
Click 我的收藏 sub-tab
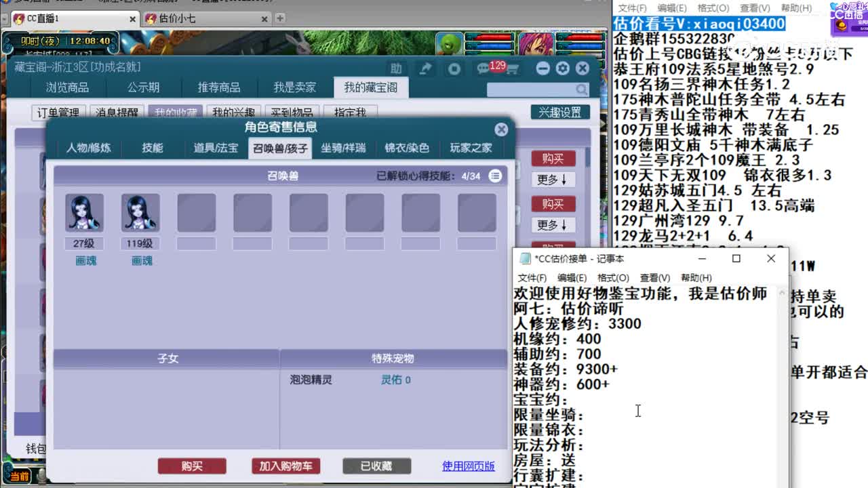click(176, 113)
